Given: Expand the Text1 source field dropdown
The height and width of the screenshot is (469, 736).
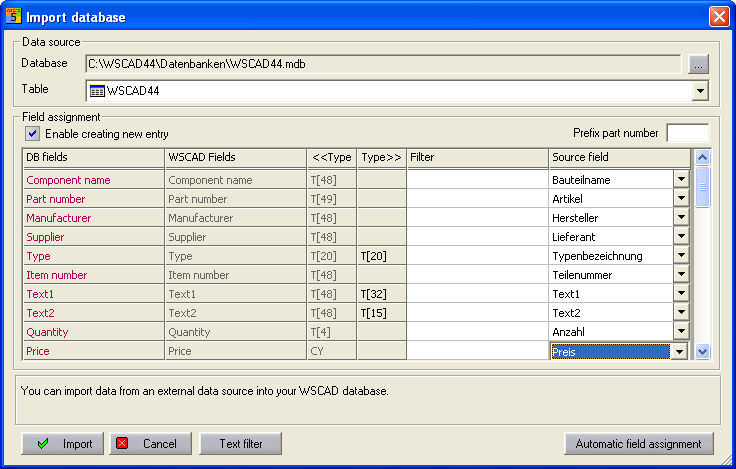Looking at the screenshot, I should click(681, 293).
